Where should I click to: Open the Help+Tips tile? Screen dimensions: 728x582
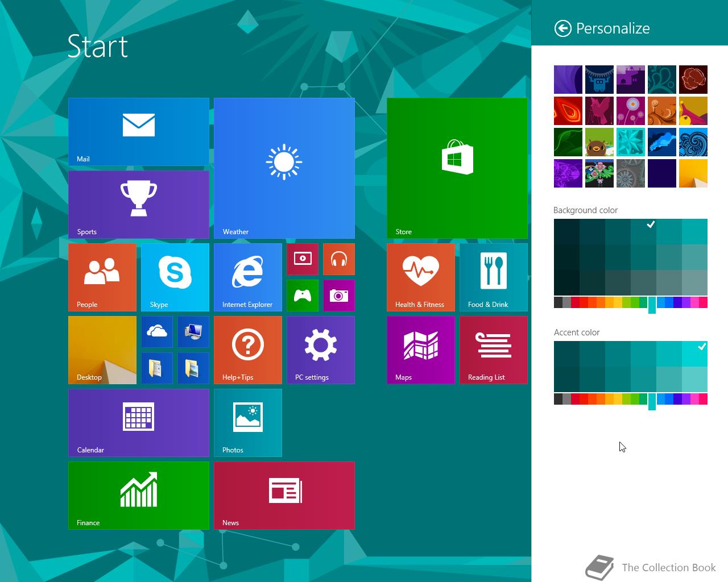pos(248,350)
